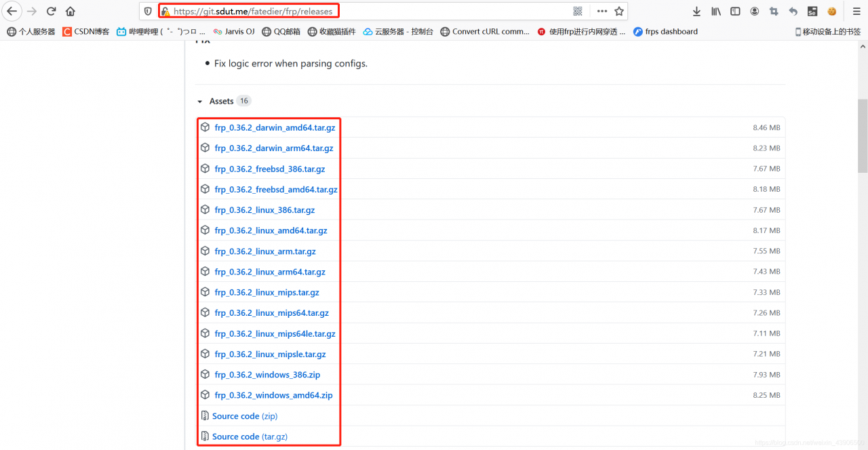Download frp_0.36.2_windows_amd64.zip

click(x=273, y=395)
